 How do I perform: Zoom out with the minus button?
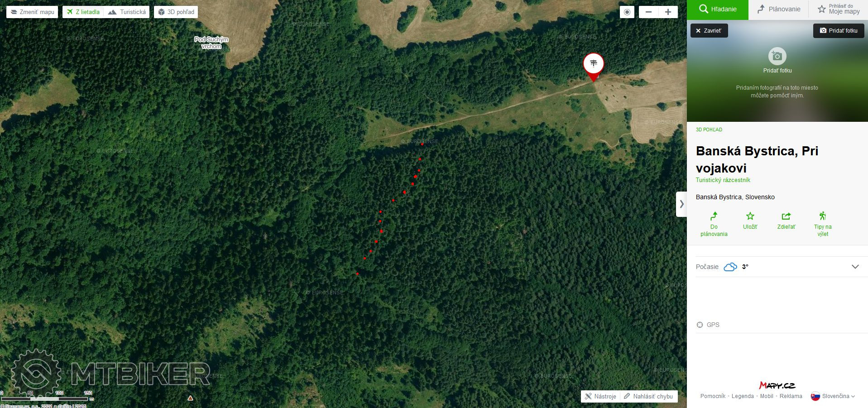click(648, 12)
